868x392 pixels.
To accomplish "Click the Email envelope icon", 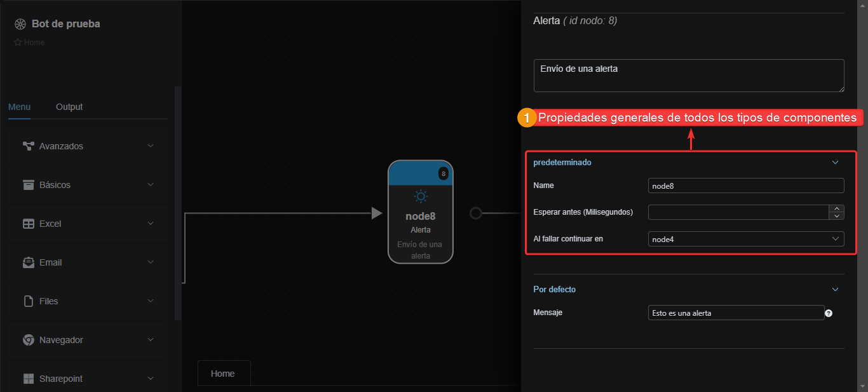I will 28,262.
